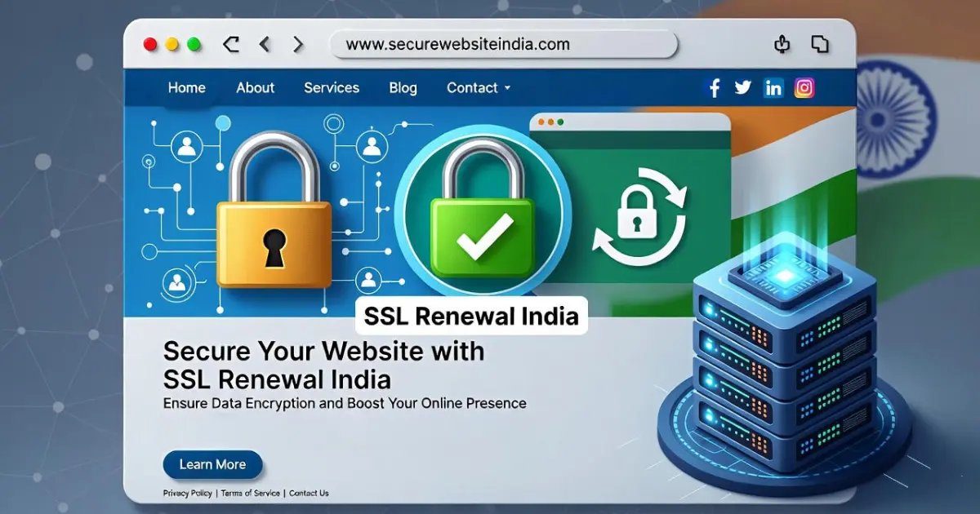Viewport: 980px width, 514px height.
Task: Go back with the left arrow
Action: pyautogui.click(x=264, y=45)
